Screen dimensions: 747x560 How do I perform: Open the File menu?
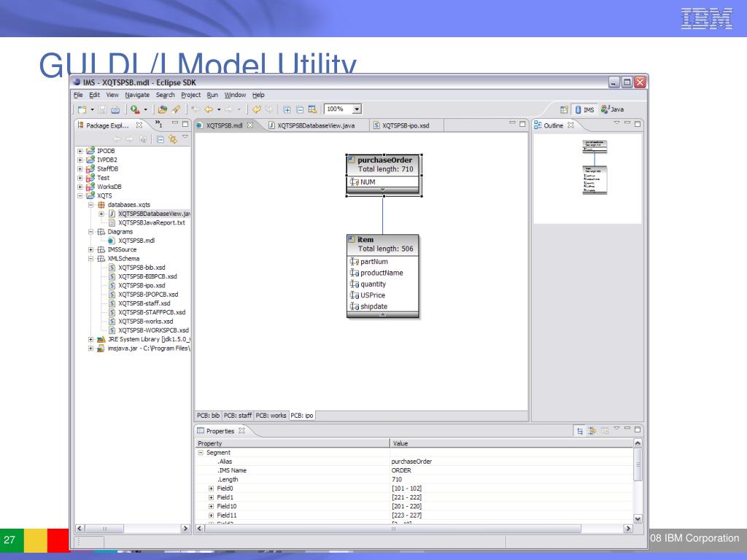tap(78, 95)
